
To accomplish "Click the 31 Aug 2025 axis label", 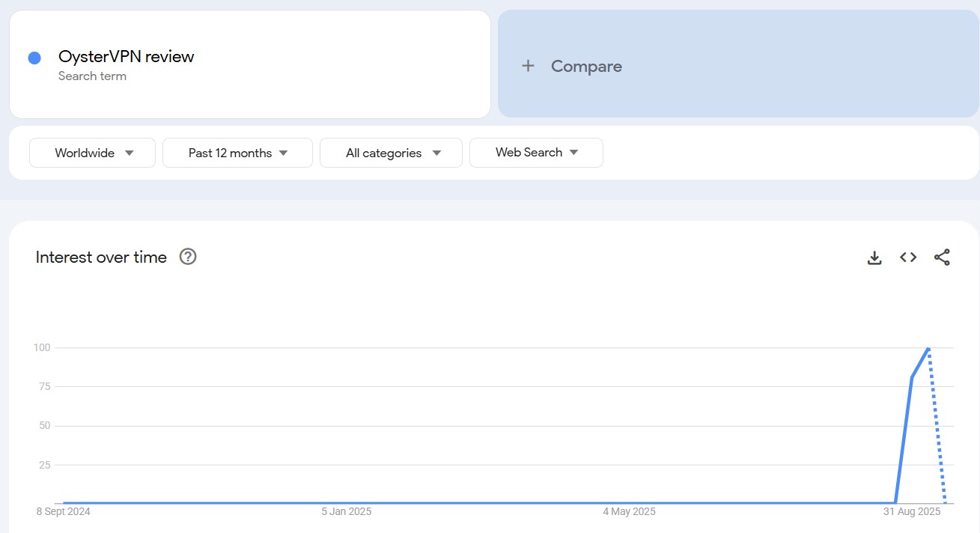I will pyautogui.click(x=912, y=512).
